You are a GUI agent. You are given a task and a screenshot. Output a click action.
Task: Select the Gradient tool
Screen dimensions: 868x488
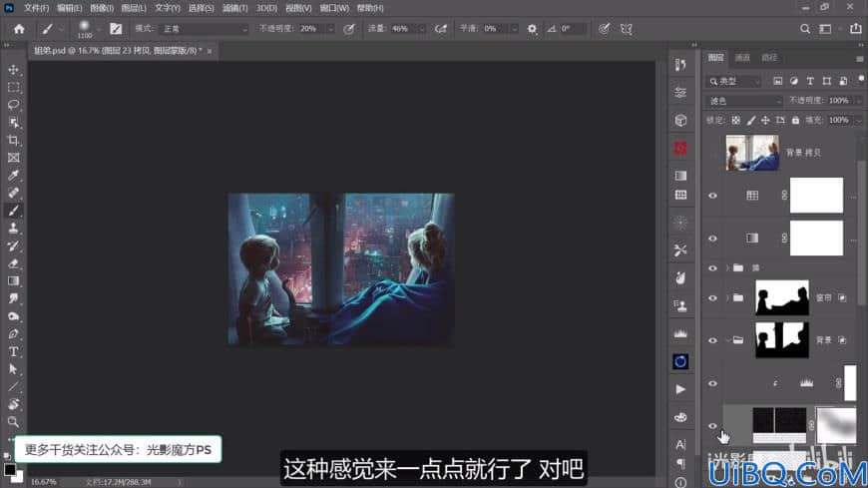(13, 280)
